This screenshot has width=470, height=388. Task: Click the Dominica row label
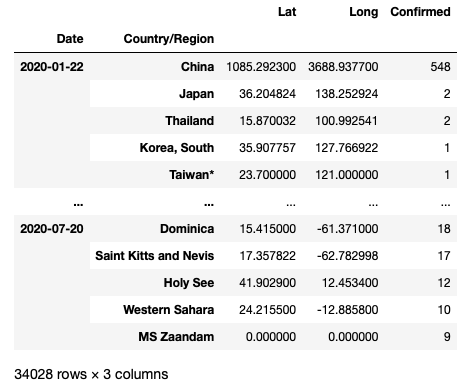187,229
